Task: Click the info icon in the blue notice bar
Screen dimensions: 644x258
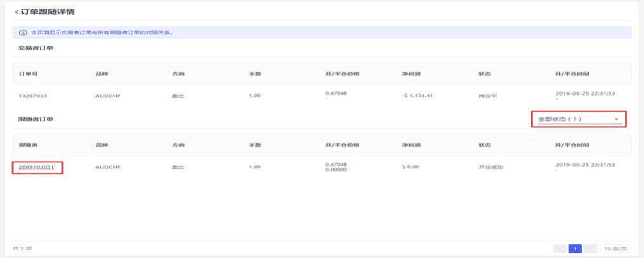Action: coord(23,32)
